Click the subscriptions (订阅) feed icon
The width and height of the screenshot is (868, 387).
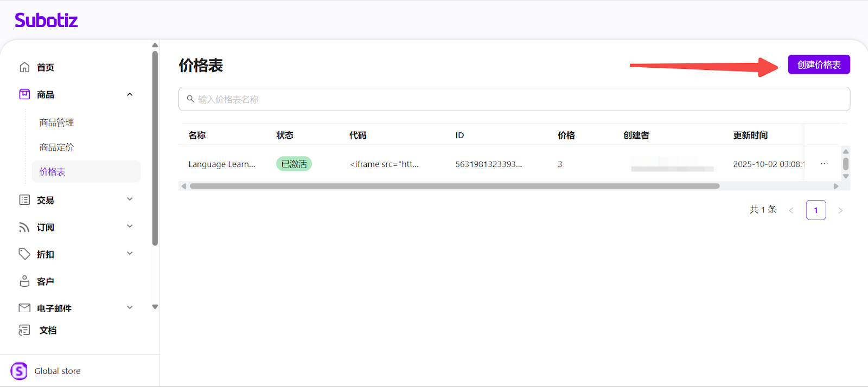tap(24, 227)
